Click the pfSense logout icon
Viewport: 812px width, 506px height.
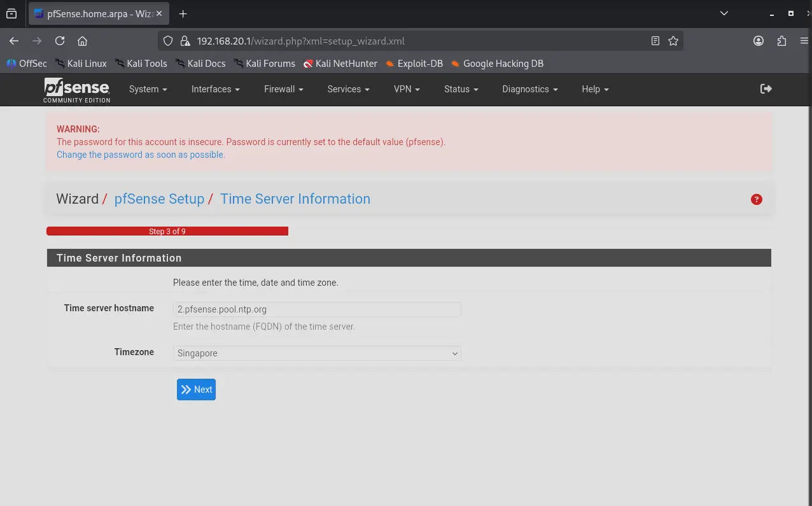pos(766,89)
